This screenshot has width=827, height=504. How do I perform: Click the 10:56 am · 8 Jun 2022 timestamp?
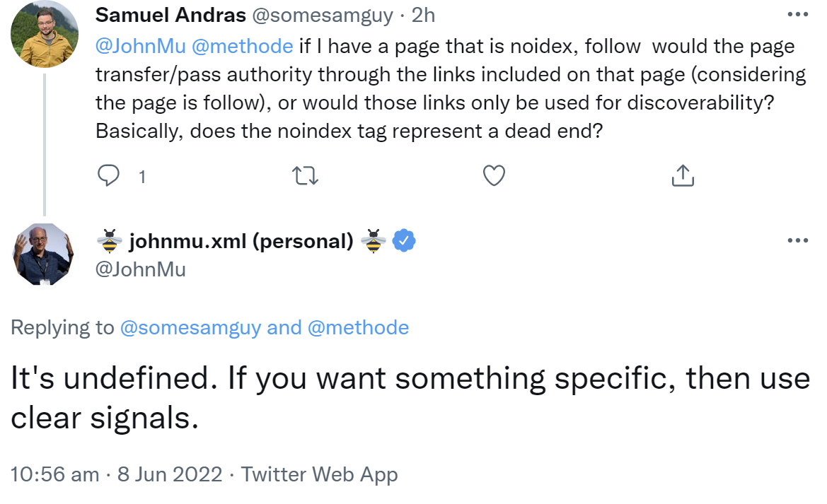[117, 474]
